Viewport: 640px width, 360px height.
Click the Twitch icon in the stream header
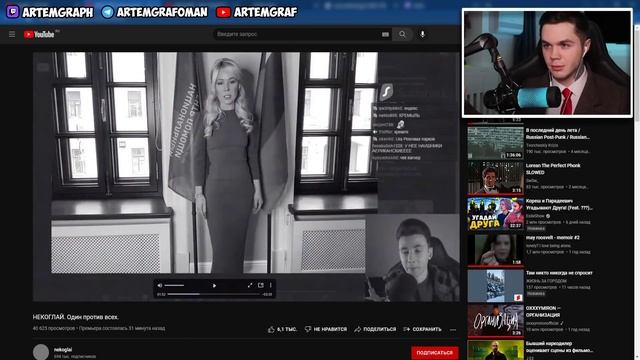[13, 11]
